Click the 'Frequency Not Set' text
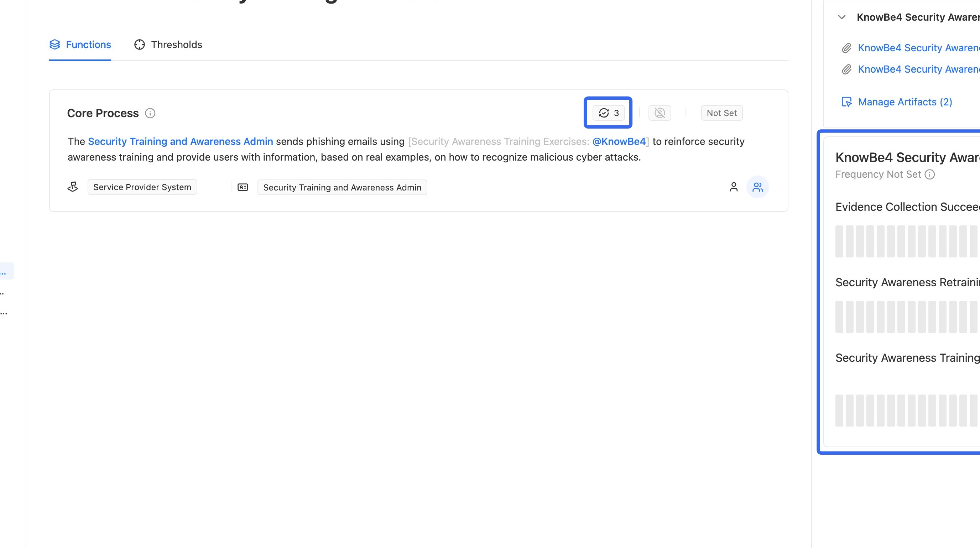 (x=878, y=174)
